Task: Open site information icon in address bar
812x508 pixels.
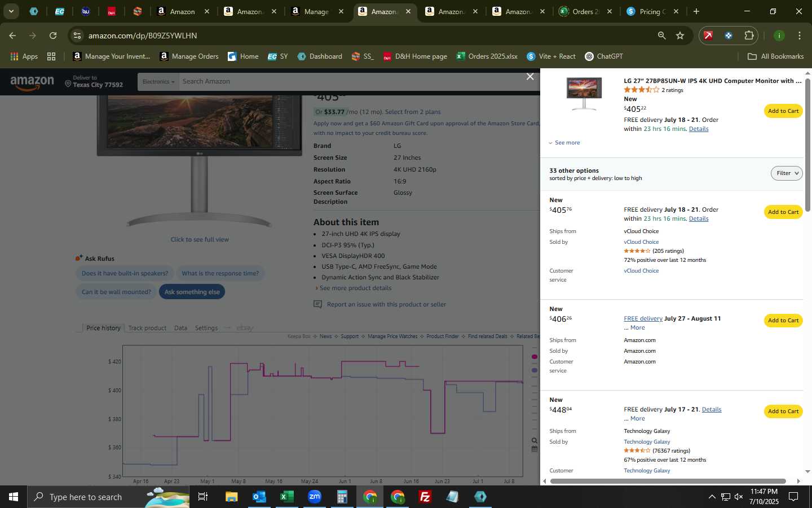Action: click(x=77, y=36)
